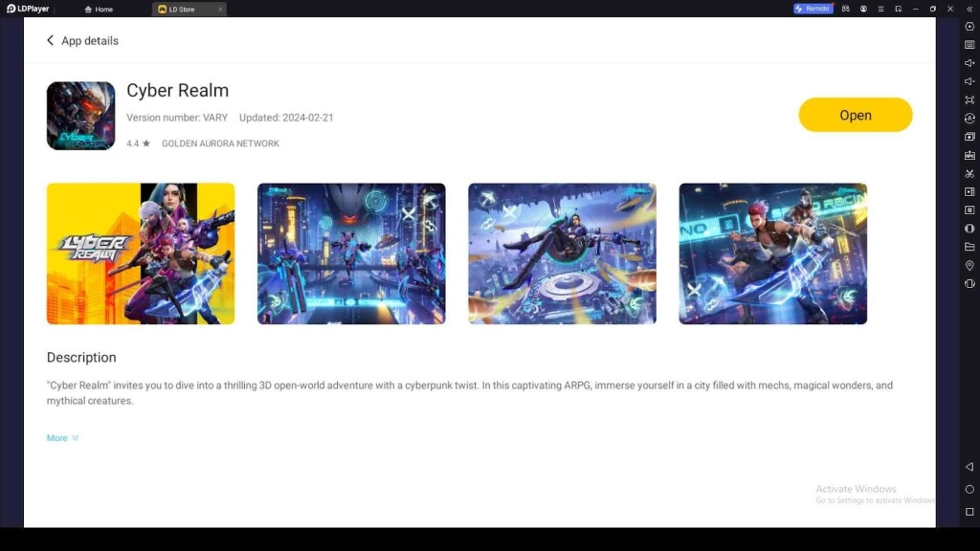Tap the Android home circle button
980x551 pixels.
click(969, 489)
